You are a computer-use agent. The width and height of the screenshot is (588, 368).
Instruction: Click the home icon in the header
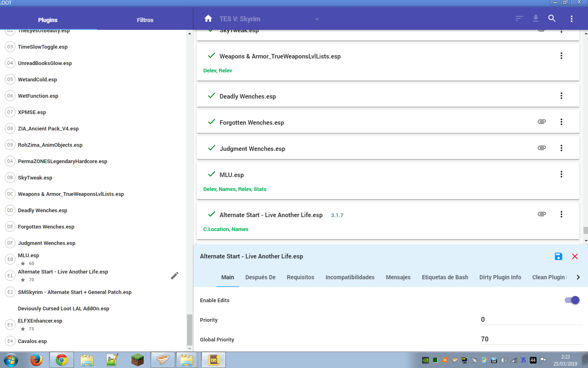pos(208,19)
